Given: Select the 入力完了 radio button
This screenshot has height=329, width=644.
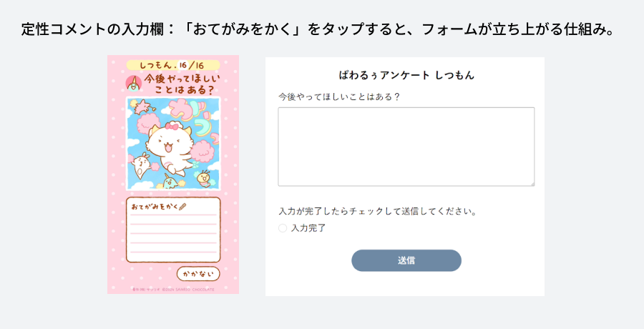Looking at the screenshot, I should click(283, 228).
